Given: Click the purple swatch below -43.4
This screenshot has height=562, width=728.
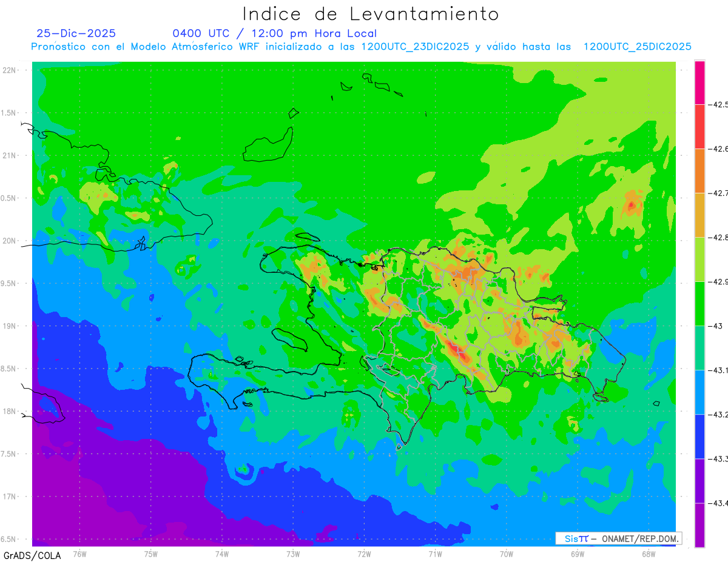Looking at the screenshot, I should point(699,524).
